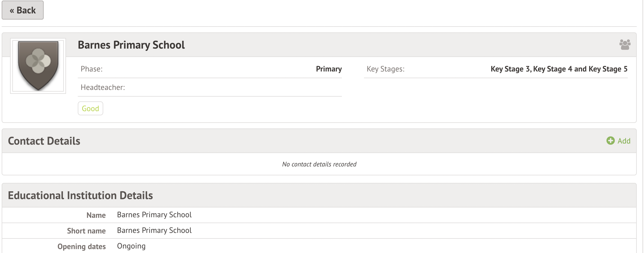Open the Headteacher field row
The height and width of the screenshot is (253, 644).
(103, 87)
